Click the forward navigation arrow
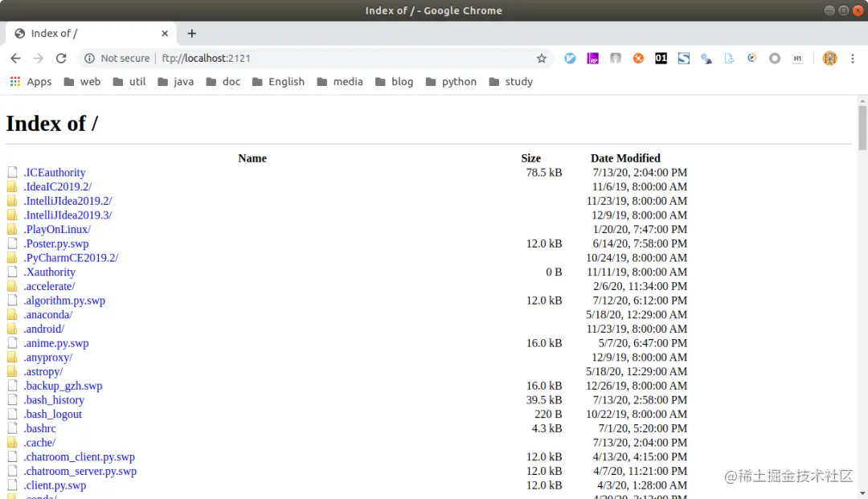Image resolution: width=868 pixels, height=499 pixels. coord(39,58)
